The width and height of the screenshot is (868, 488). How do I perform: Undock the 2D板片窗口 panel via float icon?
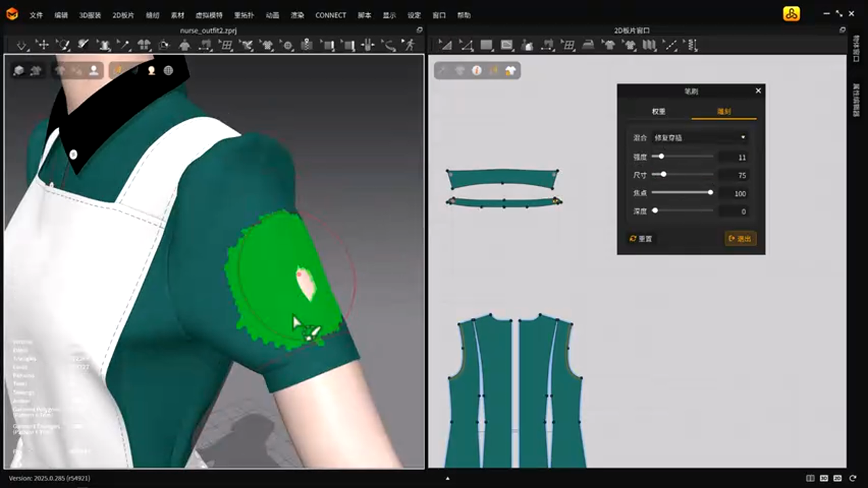coord(842,30)
